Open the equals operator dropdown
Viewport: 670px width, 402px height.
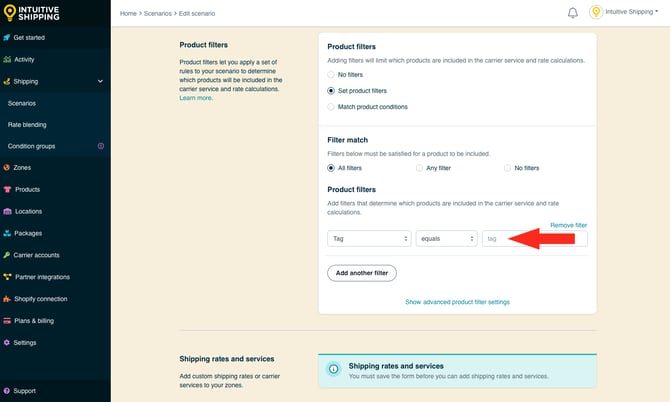pos(446,239)
